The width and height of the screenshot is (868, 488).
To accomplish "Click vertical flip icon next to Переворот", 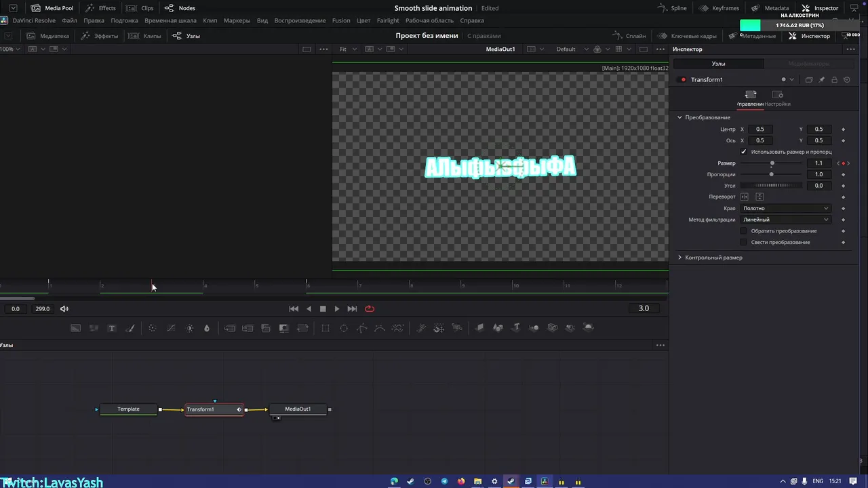I will click(759, 197).
